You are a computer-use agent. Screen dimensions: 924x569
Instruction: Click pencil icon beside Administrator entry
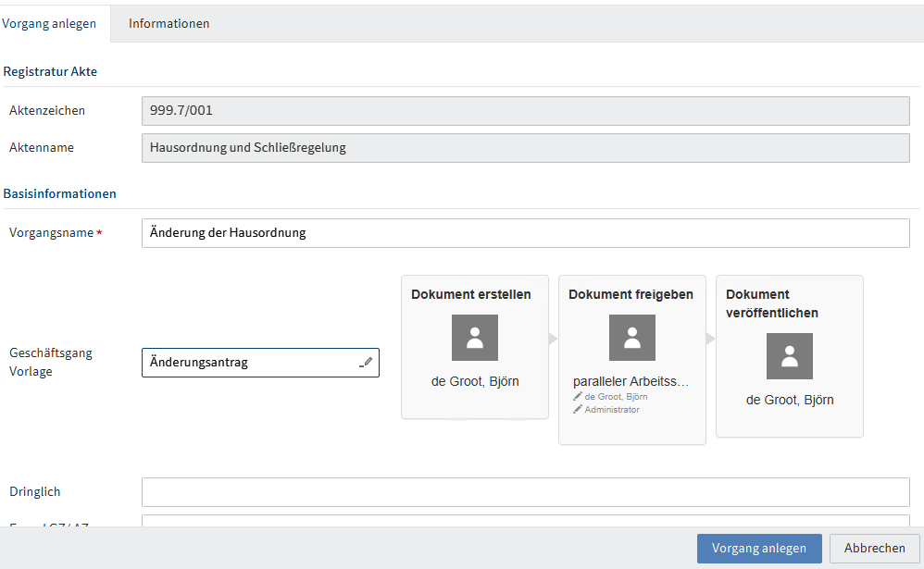tap(578, 409)
